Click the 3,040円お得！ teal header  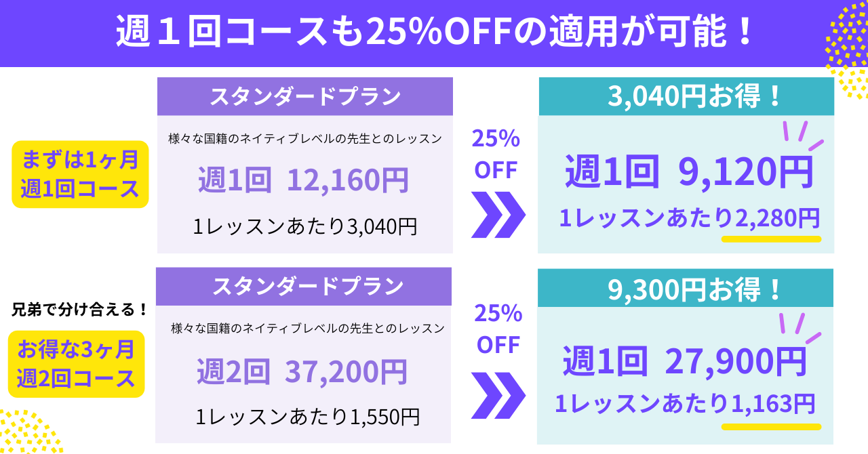686,97
